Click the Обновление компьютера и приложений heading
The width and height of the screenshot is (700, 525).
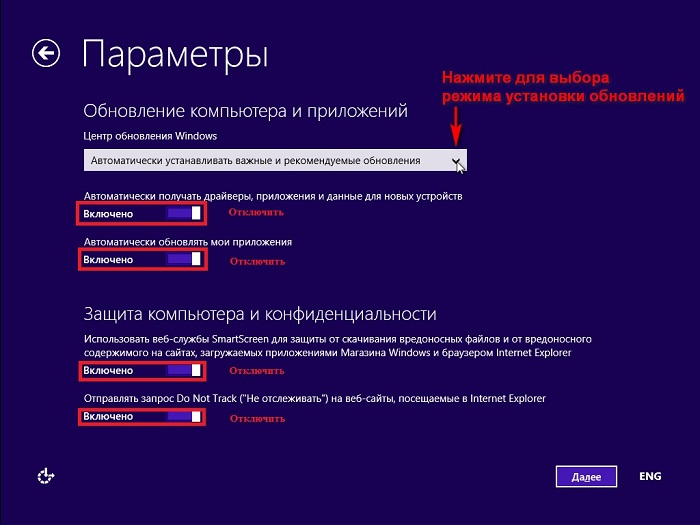pyautogui.click(x=246, y=111)
